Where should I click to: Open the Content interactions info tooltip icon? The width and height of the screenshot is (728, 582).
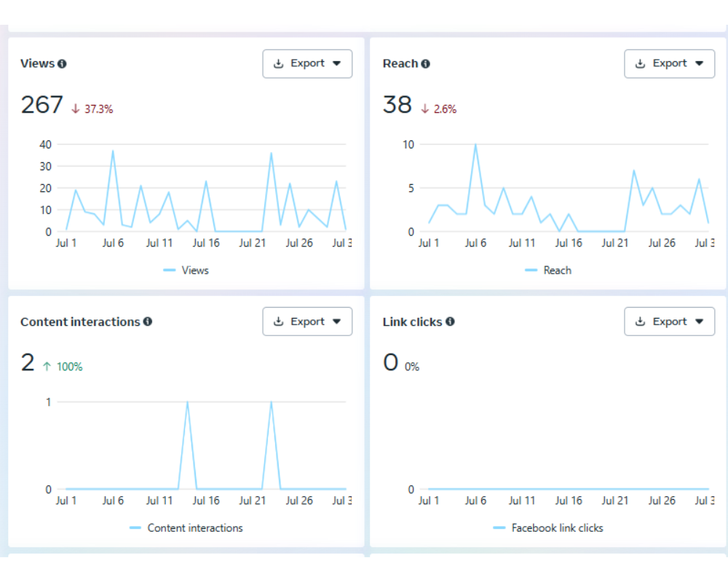(148, 322)
